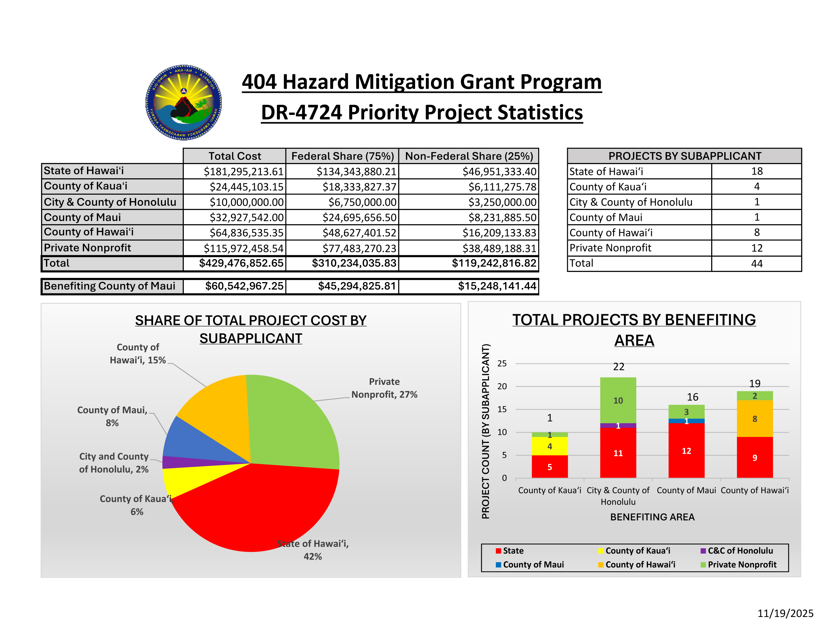Click the Total Cost column header
Viewport: 834px width, 644px height.
coord(235,156)
